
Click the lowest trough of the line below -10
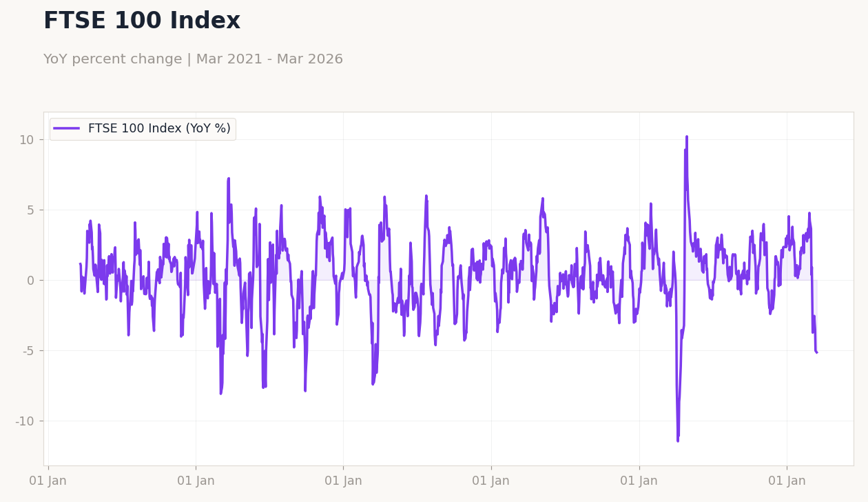[678, 441]
